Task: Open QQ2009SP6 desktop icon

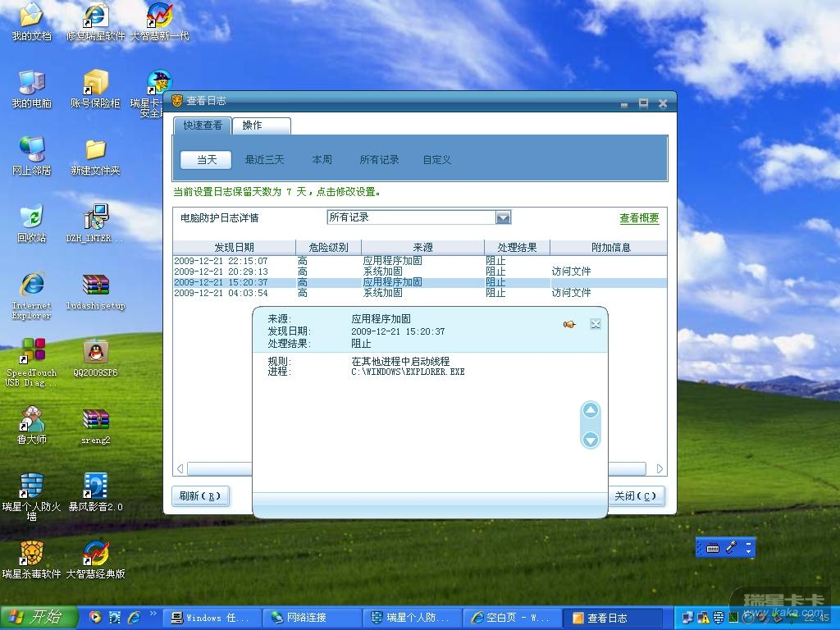Action: tap(95, 353)
